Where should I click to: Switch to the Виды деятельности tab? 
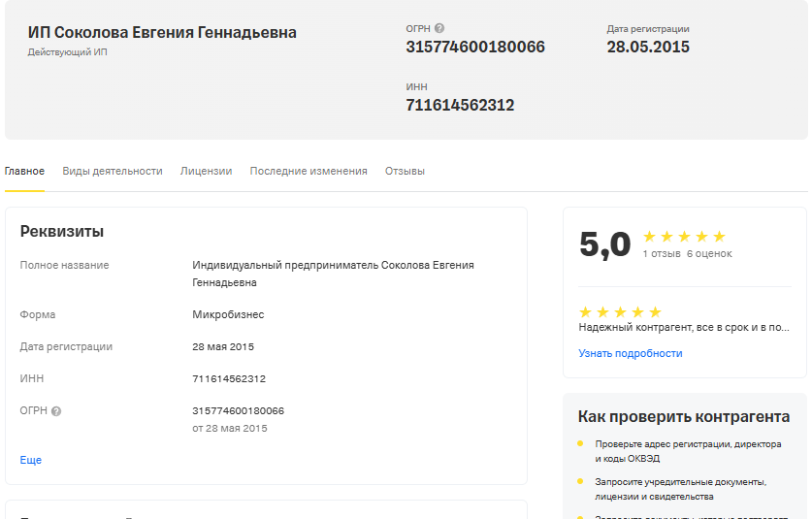coord(113,171)
